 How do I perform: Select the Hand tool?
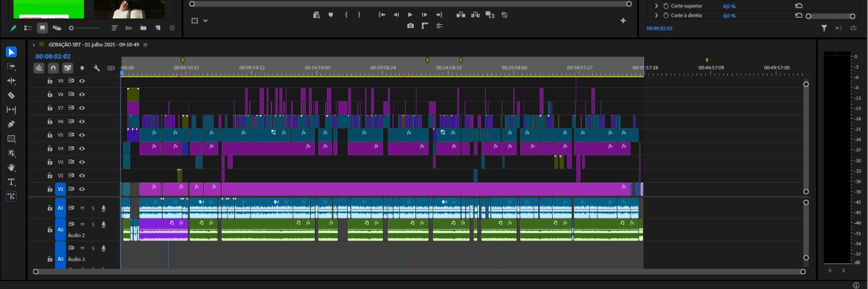click(12, 168)
